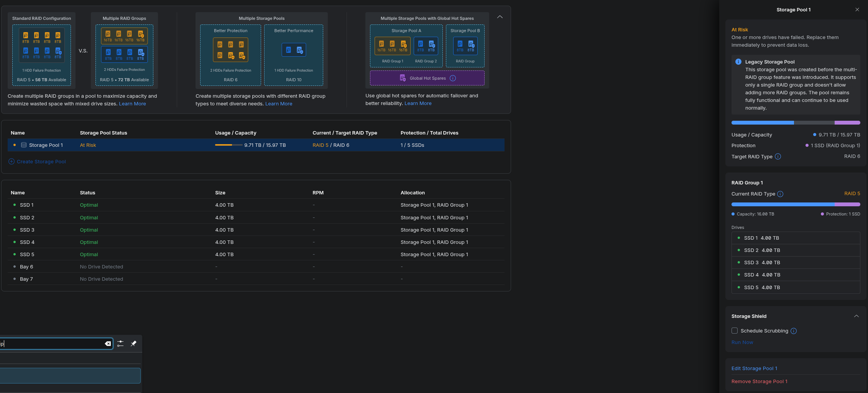Screen dimensions: 868x393
Task: Collapse the RAID configuration overview banner
Action: pos(500,17)
